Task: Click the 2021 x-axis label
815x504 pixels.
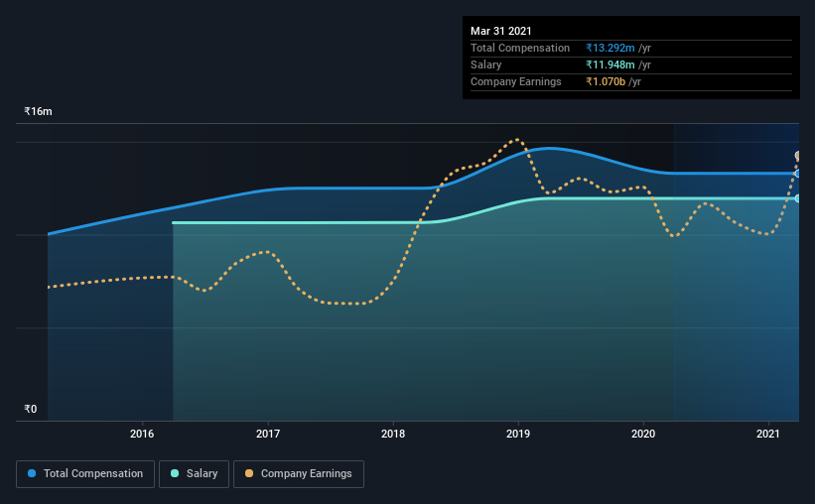Action: (768, 434)
